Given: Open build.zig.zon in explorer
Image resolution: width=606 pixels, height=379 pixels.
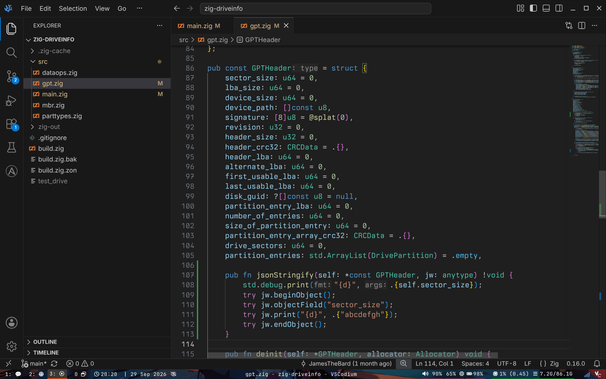Looking at the screenshot, I should [x=97, y=170].
